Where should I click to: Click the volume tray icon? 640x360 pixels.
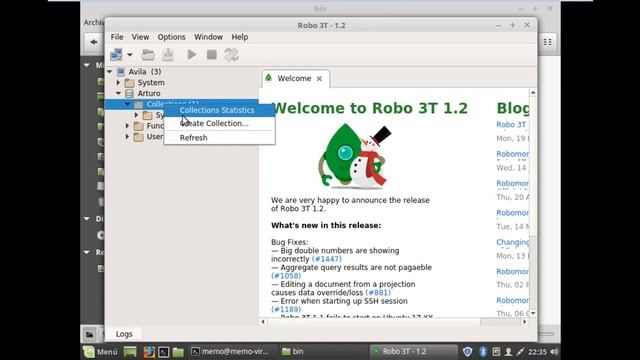point(554,351)
